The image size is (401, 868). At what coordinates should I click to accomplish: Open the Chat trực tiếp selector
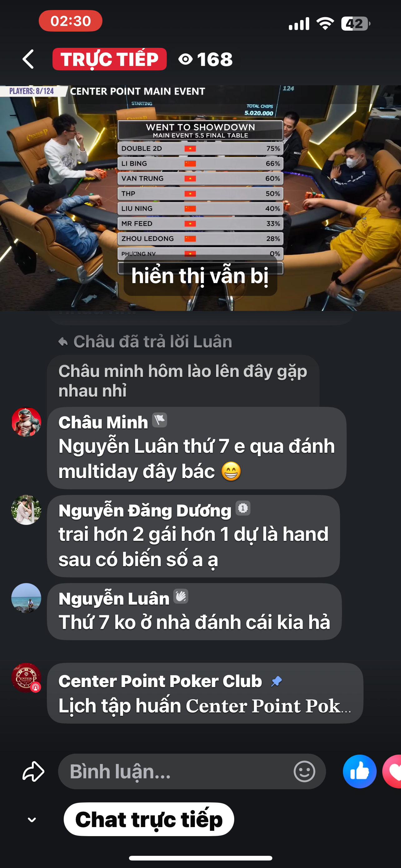coord(149,819)
